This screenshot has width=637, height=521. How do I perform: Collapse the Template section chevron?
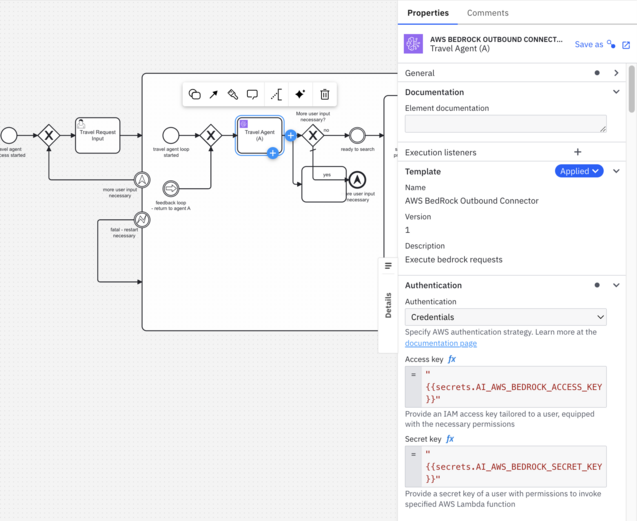click(x=616, y=171)
